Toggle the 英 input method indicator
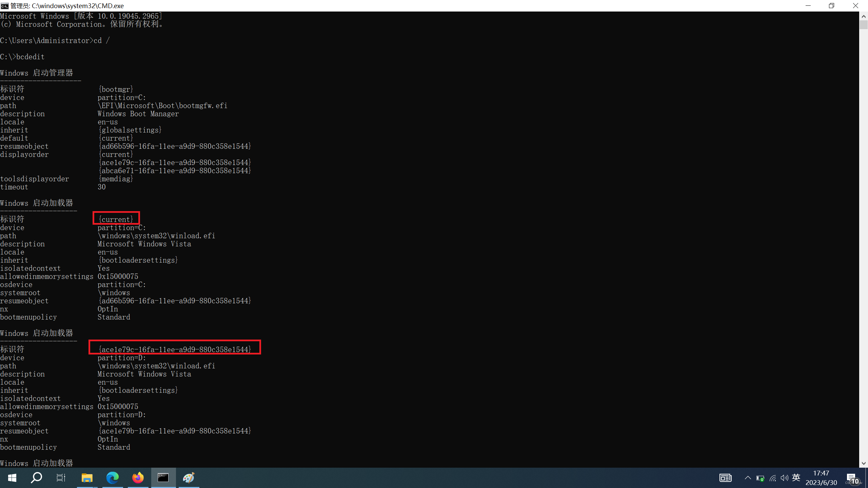 796,478
